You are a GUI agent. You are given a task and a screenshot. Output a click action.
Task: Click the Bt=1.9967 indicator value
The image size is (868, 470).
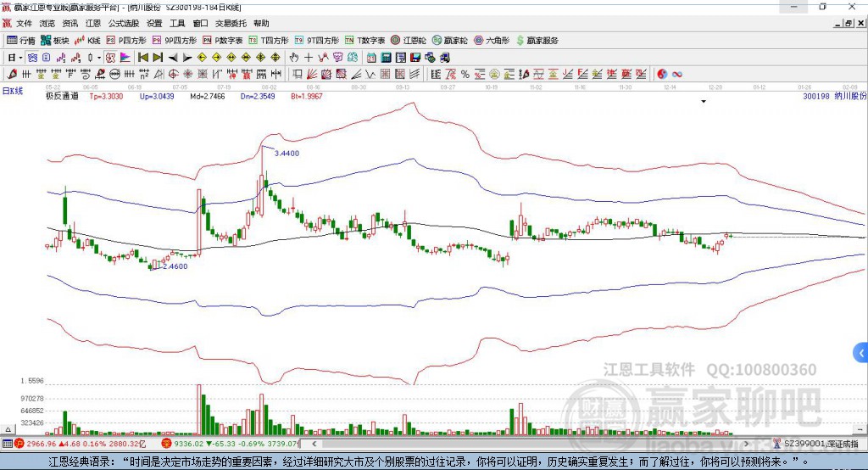pyautogui.click(x=307, y=96)
